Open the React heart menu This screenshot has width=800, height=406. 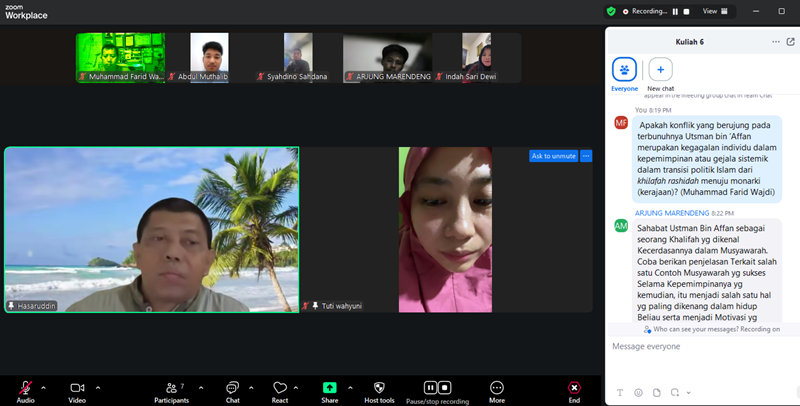[x=280, y=392]
